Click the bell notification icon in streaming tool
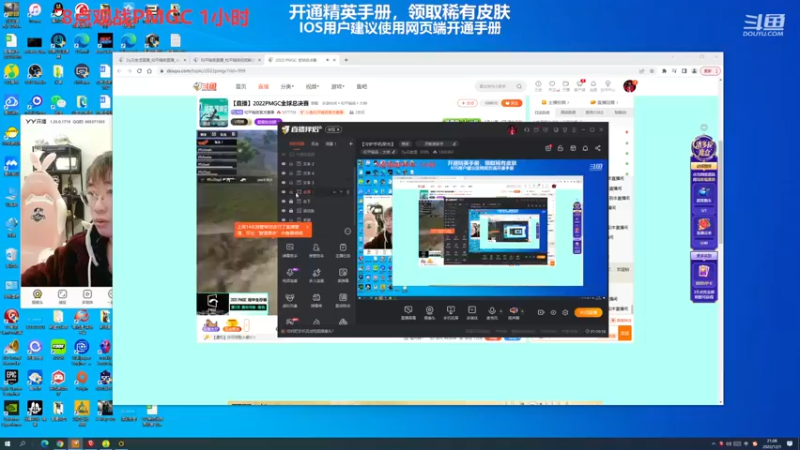Image resolution: width=800 pixels, height=450 pixels. [x=585, y=148]
